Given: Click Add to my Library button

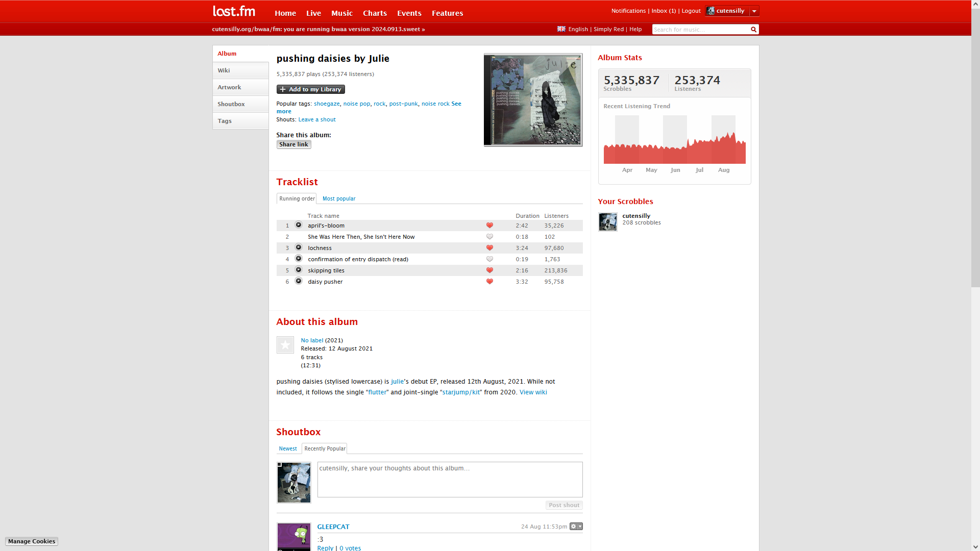Looking at the screenshot, I should 310,89.
